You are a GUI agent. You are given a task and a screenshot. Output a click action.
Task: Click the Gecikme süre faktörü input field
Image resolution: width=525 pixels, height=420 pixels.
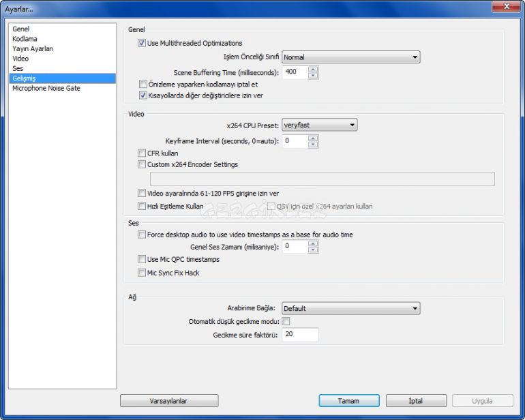[299, 335]
